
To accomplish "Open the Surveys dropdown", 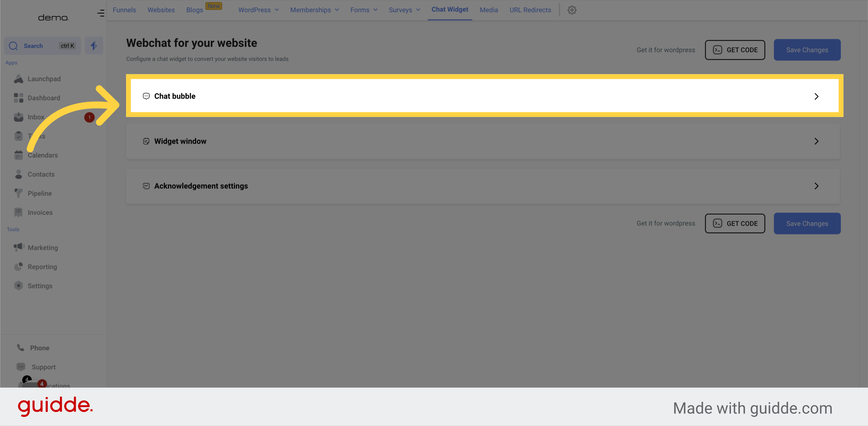I will [404, 10].
